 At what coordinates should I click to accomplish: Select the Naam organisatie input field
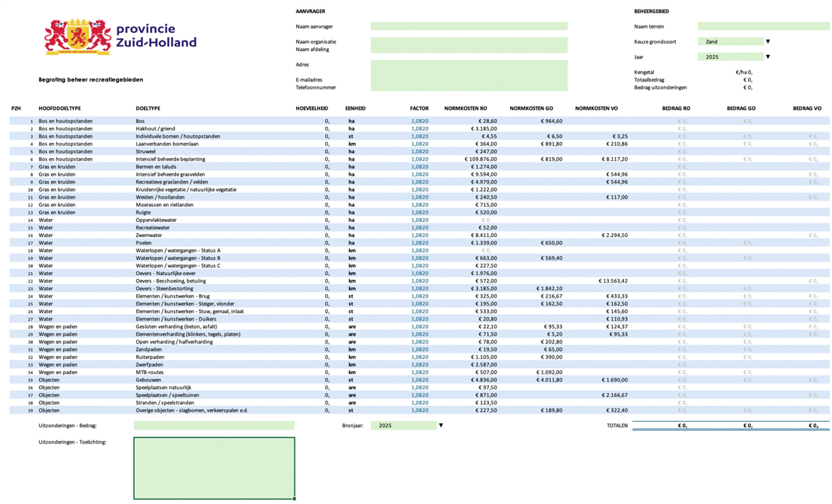tap(469, 45)
